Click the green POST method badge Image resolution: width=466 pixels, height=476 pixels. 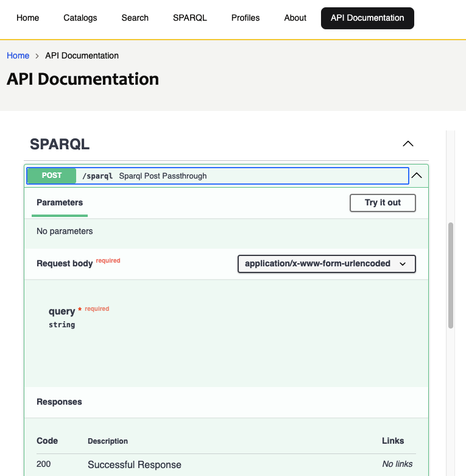click(52, 176)
